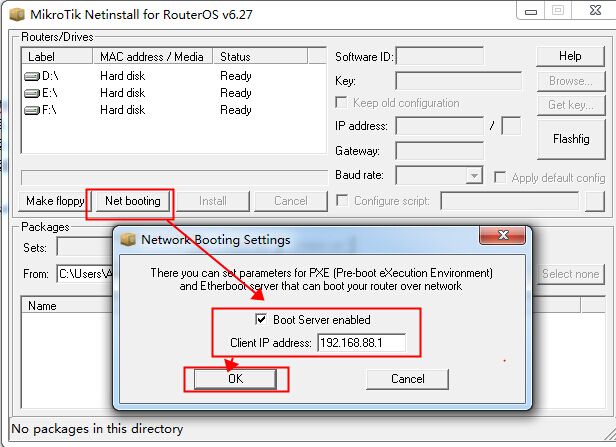Click the Flashfig button
The height and width of the screenshot is (447, 616).
click(571, 139)
